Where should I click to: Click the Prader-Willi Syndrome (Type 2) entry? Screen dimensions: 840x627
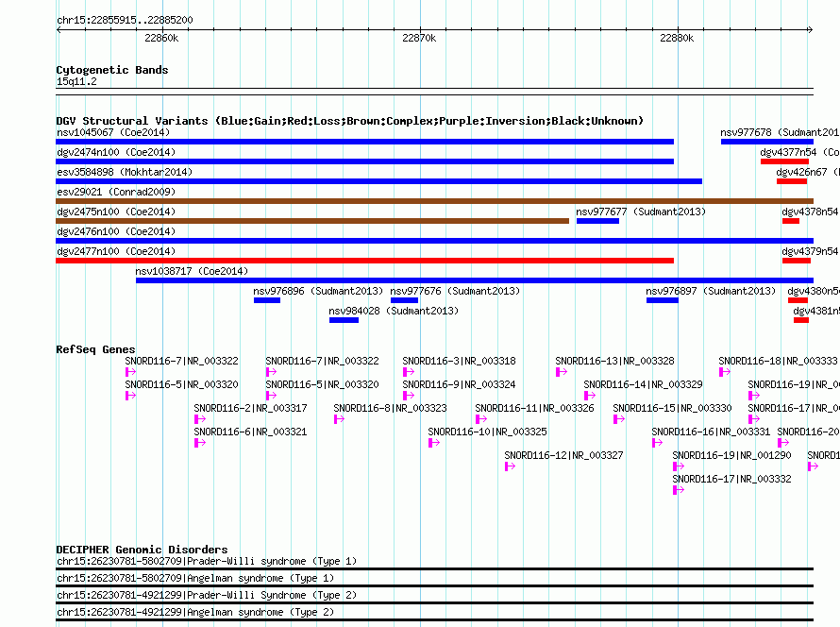tap(434, 598)
